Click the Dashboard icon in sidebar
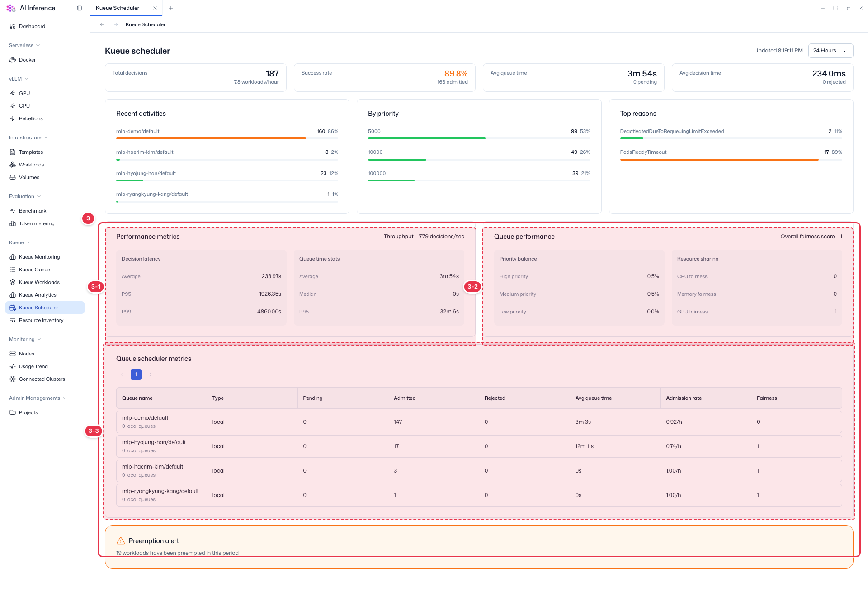 pos(13,26)
